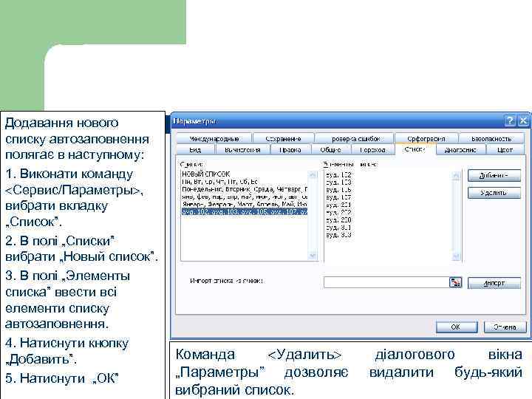This screenshot has width=532, height=399.
Task: Click the Отмена button
Action: pyautogui.click(x=505, y=327)
